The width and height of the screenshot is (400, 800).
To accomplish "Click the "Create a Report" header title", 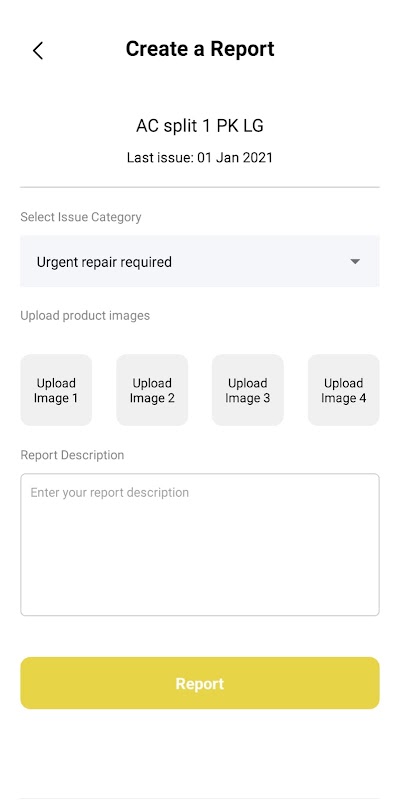I will click(200, 49).
